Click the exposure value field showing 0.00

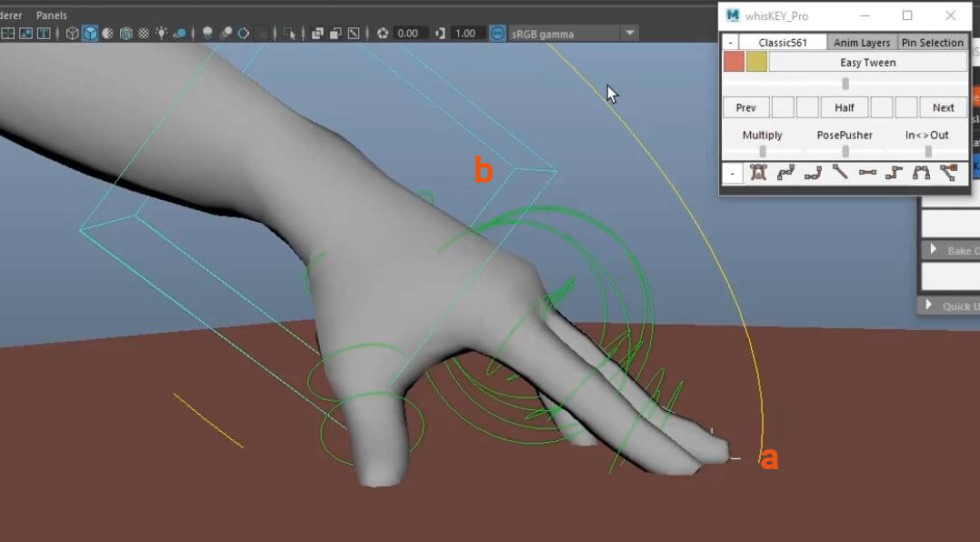click(407, 34)
